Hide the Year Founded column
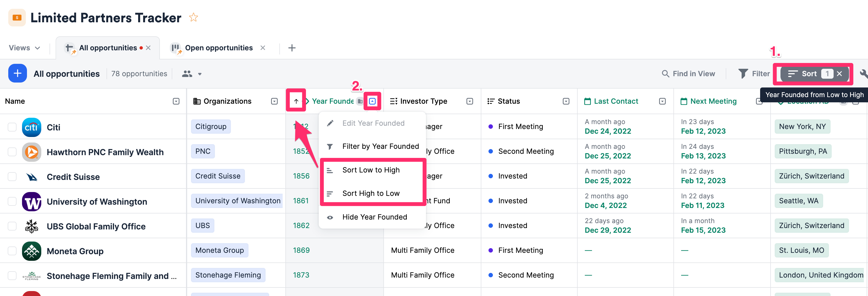This screenshot has width=868, height=296. (374, 217)
